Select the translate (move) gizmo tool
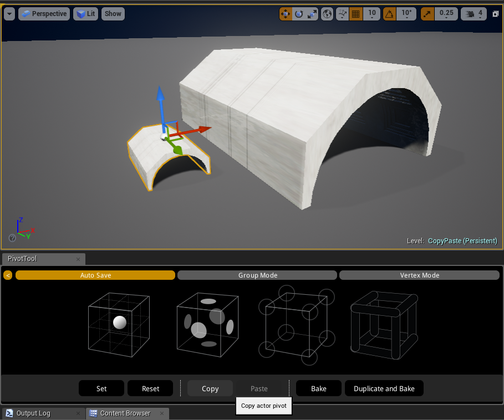 286,14
